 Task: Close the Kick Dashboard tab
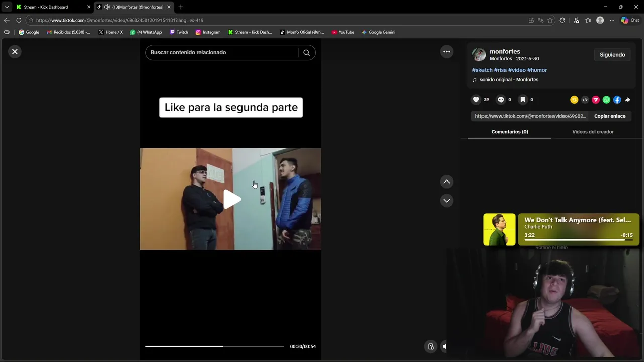click(89, 7)
